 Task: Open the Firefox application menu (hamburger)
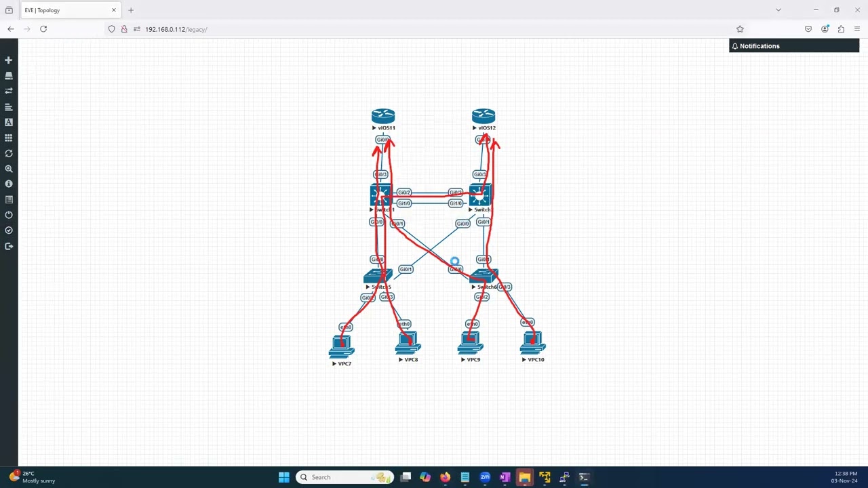(857, 29)
